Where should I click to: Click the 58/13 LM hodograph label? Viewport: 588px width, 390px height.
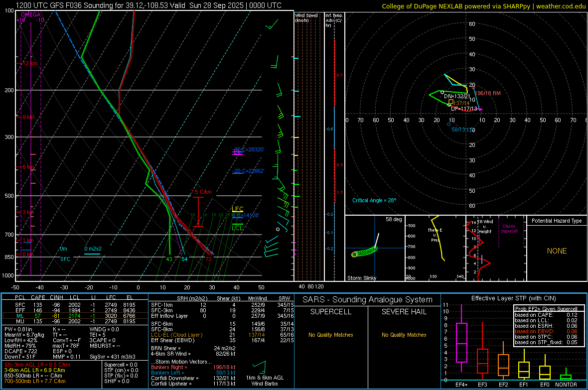pos(463,130)
